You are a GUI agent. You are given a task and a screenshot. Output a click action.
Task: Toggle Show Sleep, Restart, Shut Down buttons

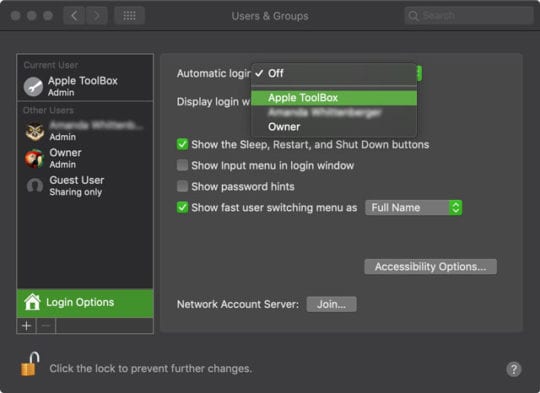coord(182,144)
